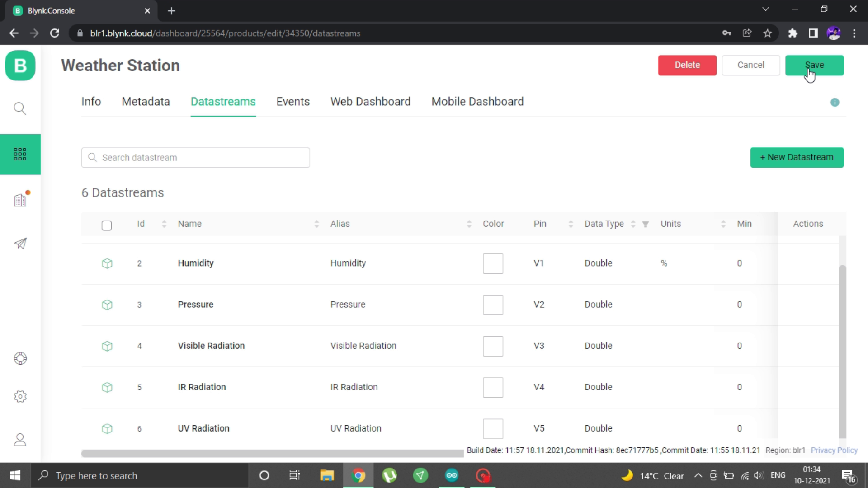
Task: Open the user profile icon in sidebar
Action: pos(20,440)
